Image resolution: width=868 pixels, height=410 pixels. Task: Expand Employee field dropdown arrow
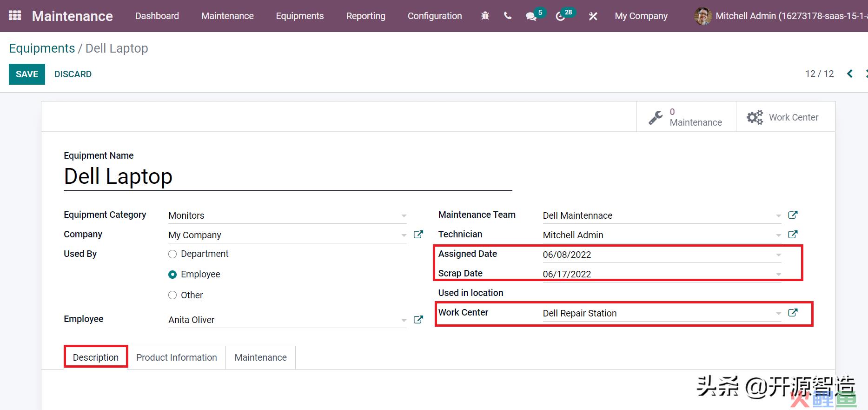tap(404, 320)
